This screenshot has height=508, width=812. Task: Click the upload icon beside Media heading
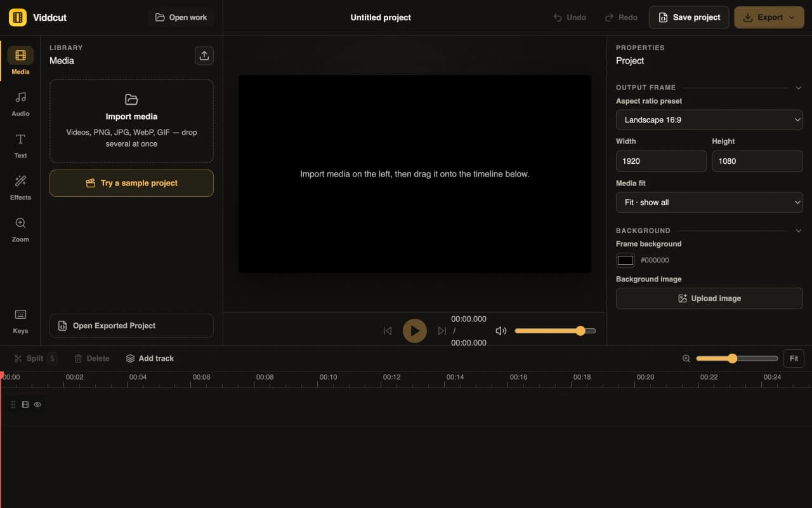204,55
